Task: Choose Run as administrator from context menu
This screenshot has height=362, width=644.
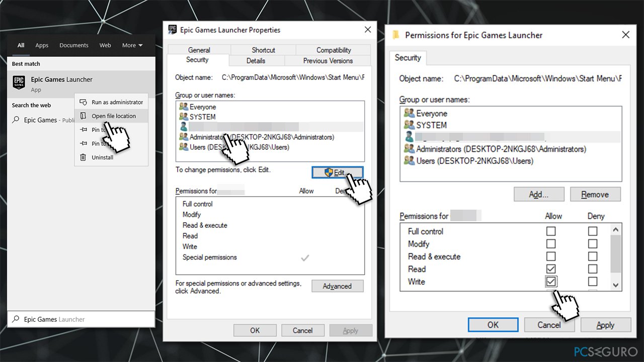Action: pos(112,102)
